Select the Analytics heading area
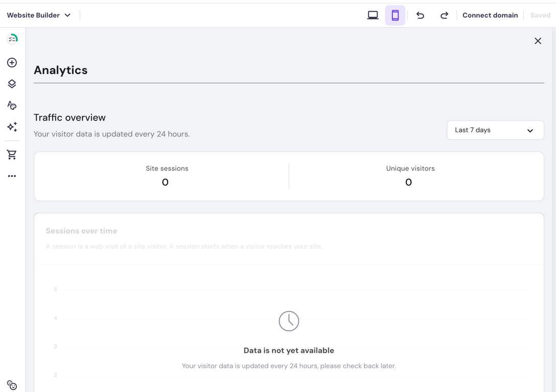 pos(60,70)
